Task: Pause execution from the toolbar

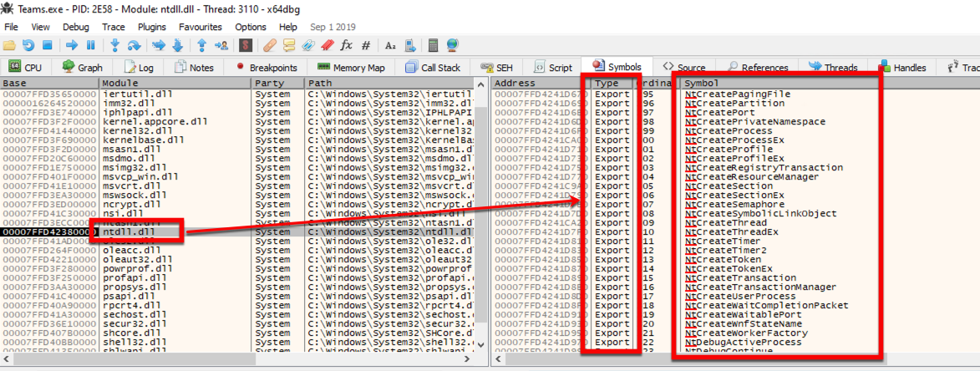Action: click(x=90, y=44)
